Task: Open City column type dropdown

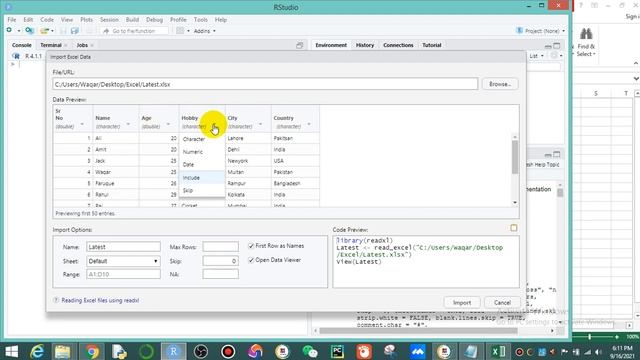Action: point(260,124)
